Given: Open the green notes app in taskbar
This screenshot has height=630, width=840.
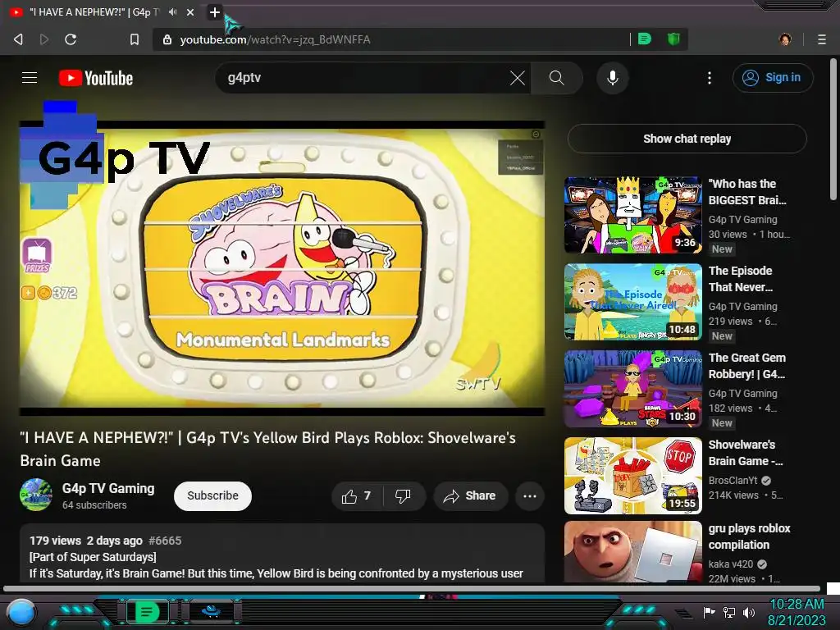Looking at the screenshot, I should pos(147,611).
